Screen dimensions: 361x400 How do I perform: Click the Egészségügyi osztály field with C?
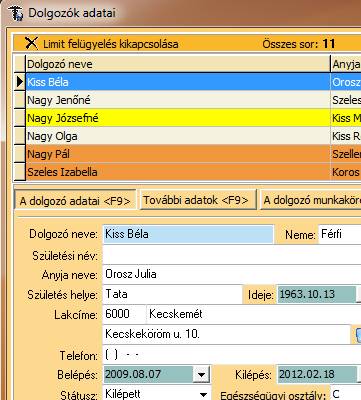345,394
